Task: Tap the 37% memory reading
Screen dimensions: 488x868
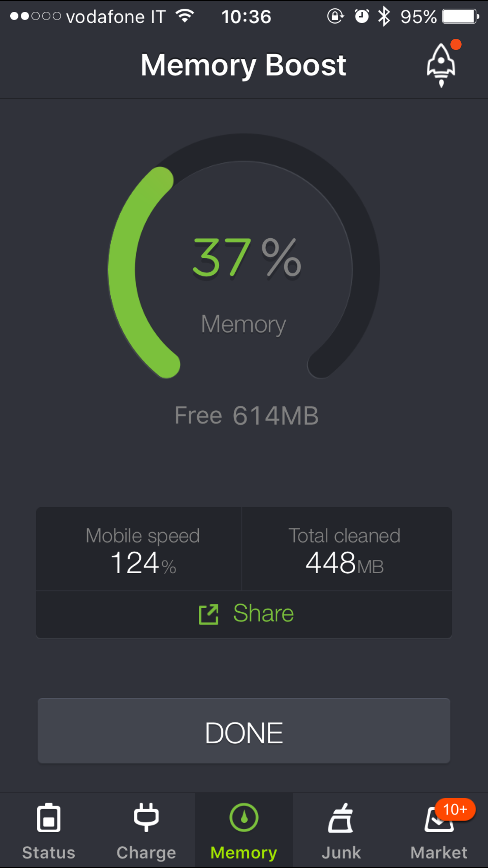Action: pyautogui.click(x=247, y=257)
